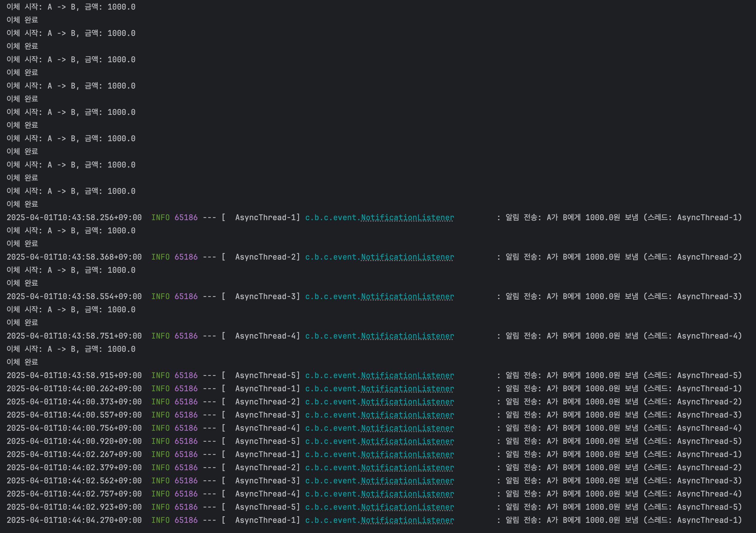Click the process ID 65186 in last log line
Viewport: 756px width, 533px height.
(186, 520)
